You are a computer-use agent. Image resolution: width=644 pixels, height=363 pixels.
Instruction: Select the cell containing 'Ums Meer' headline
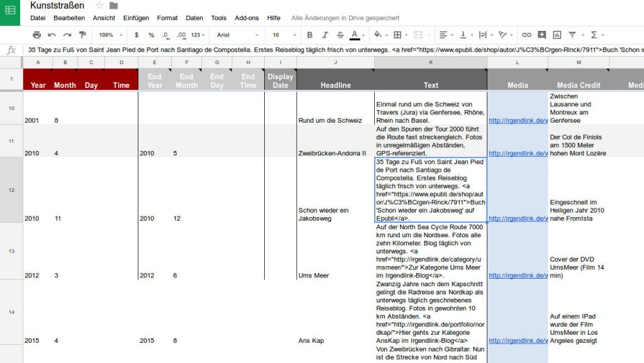[313, 275]
